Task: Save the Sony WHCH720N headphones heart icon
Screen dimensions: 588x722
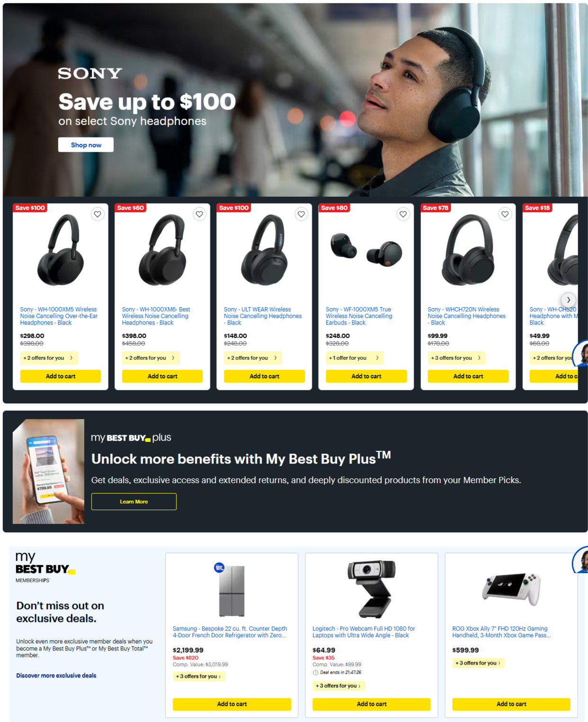Action: point(505,214)
